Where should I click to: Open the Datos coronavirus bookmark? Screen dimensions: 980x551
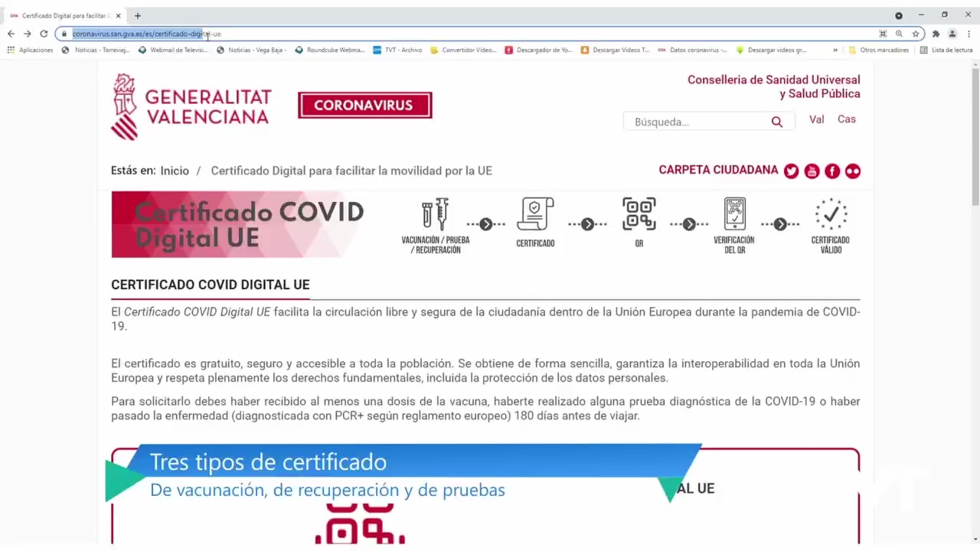click(692, 50)
